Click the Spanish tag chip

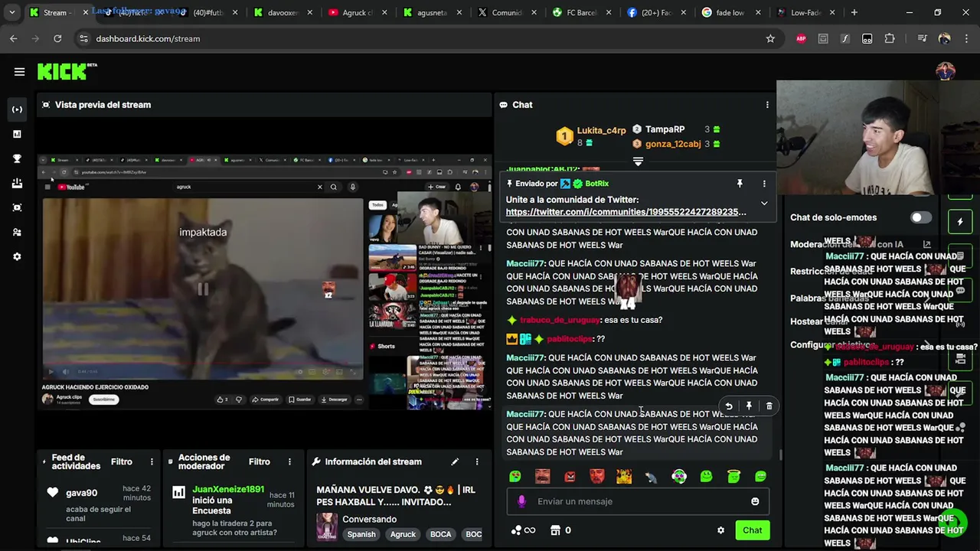[x=361, y=534]
